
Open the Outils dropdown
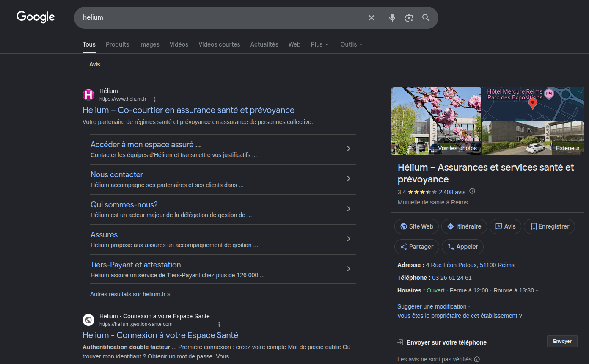click(x=351, y=44)
